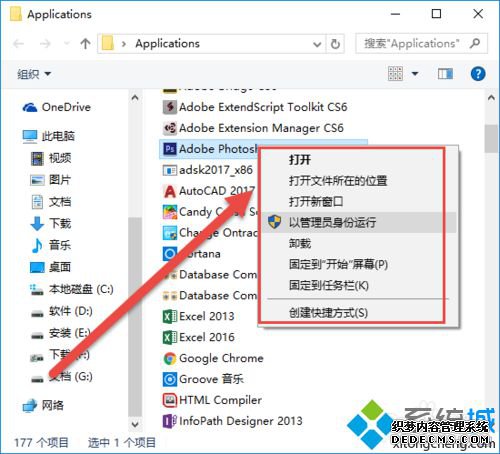Click the 此电脑 computer icon
This screenshot has width=500, height=454.
tap(30, 136)
